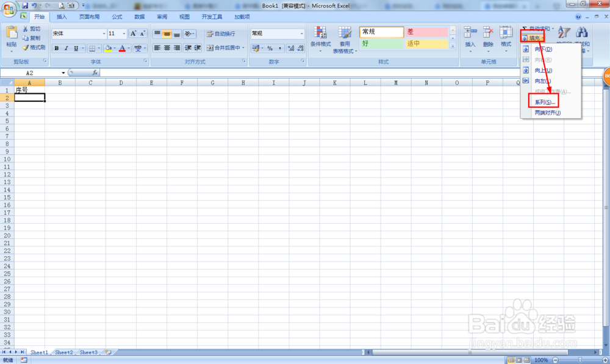
Task: Insert a new worksheet tab
Action: click(x=108, y=352)
